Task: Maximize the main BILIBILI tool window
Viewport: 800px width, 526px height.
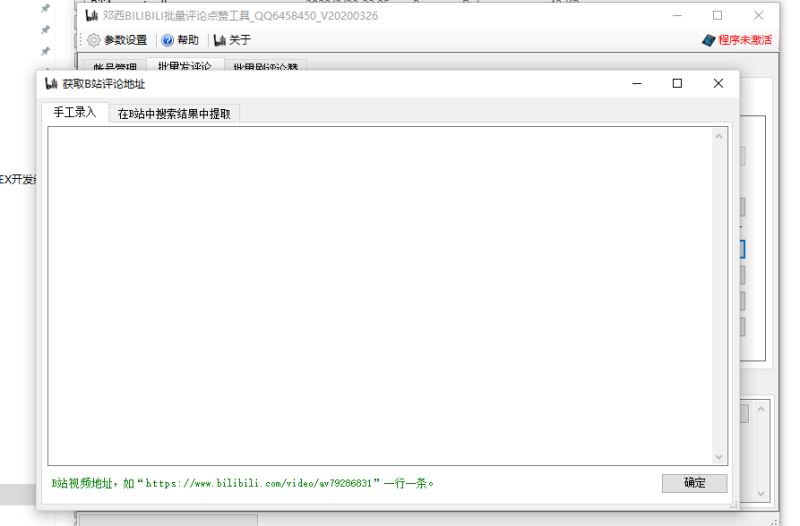Action: (x=717, y=15)
